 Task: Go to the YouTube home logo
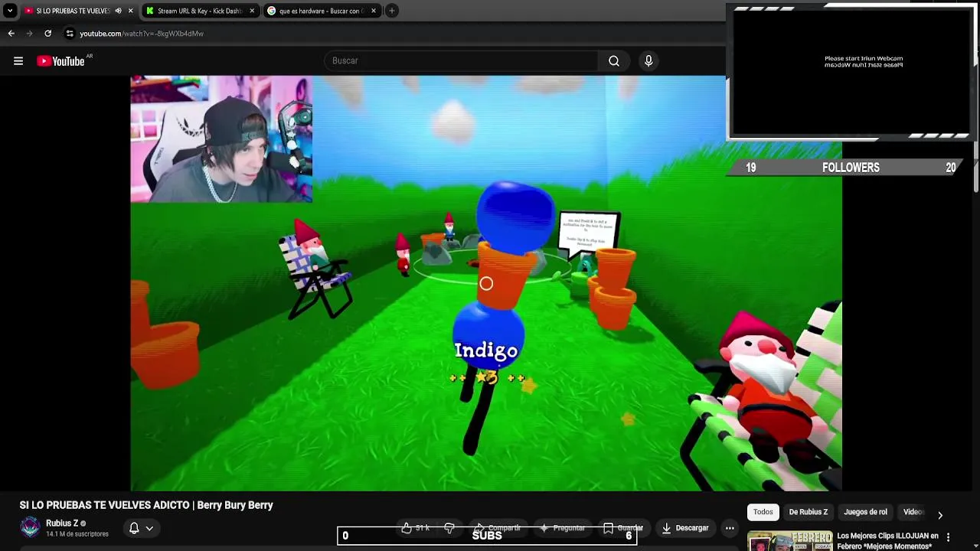tap(61, 61)
